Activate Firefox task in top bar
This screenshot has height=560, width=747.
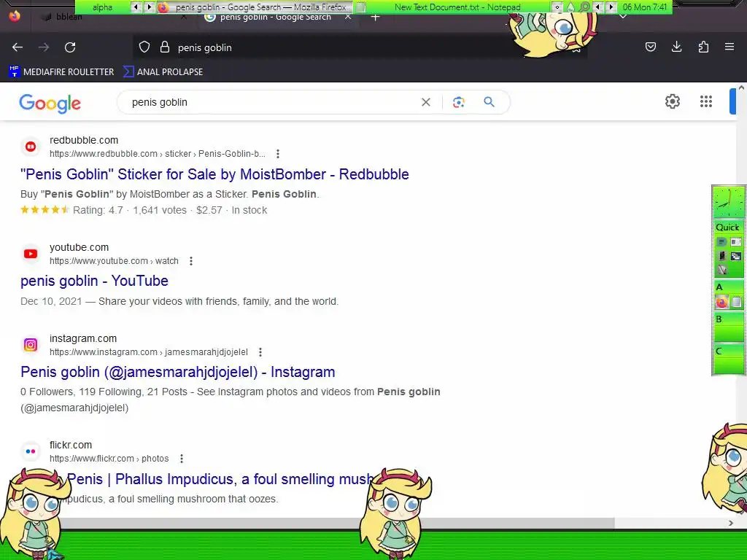coord(255,7)
